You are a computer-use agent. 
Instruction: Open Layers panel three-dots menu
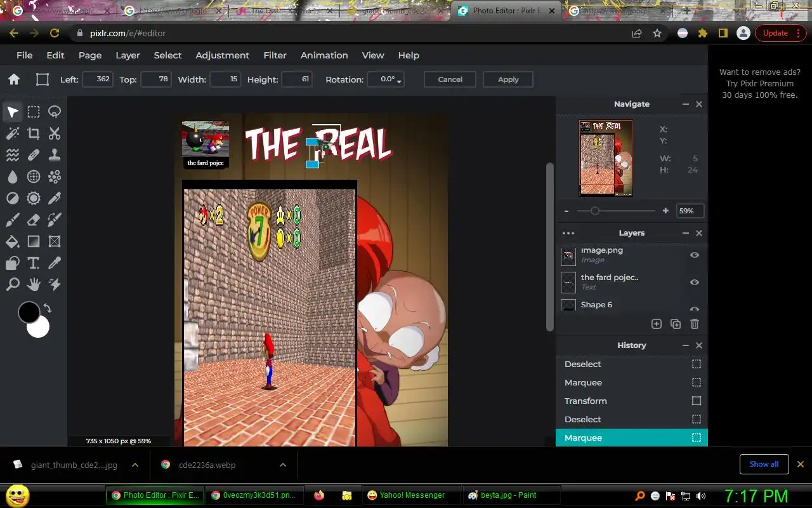click(568, 233)
